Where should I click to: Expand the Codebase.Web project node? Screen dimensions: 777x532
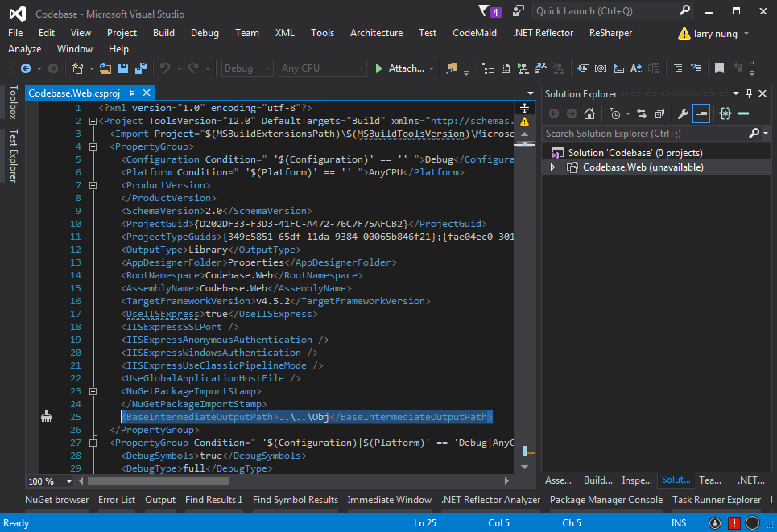[x=552, y=167]
